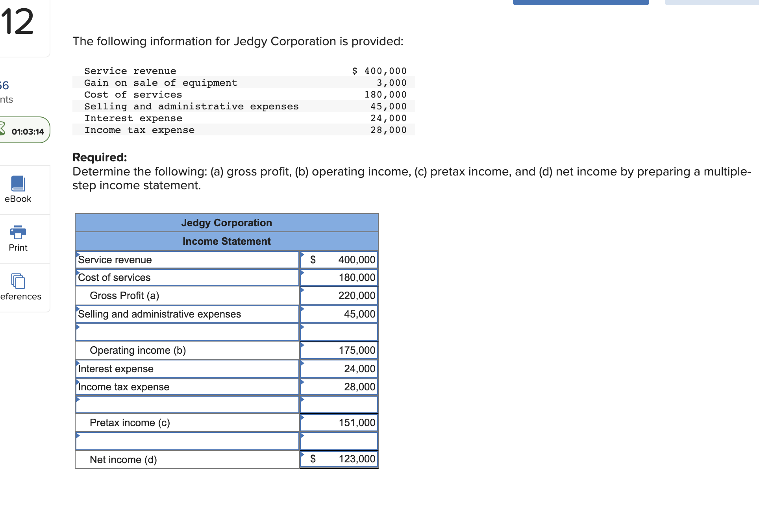Viewport: 759px width, 532px height.
Task: Click the empty amount cell below Income tax expense
Action: pos(339,404)
